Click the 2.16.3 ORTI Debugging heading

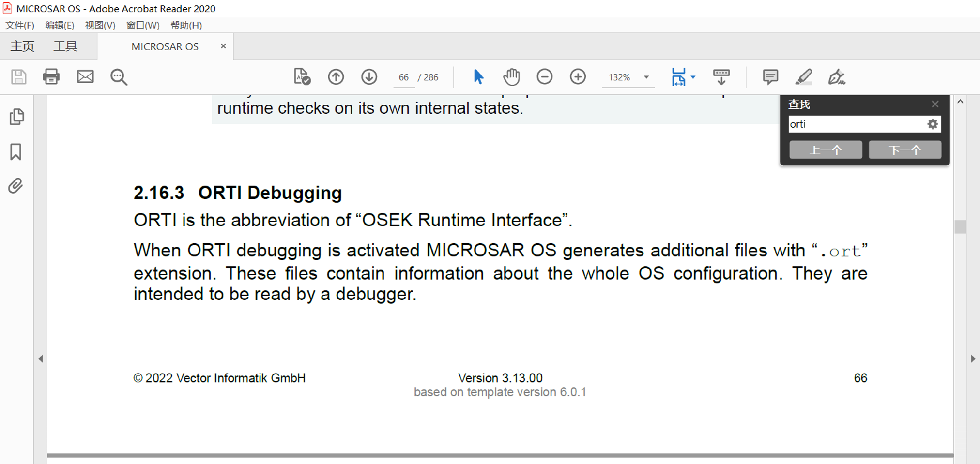tap(238, 193)
